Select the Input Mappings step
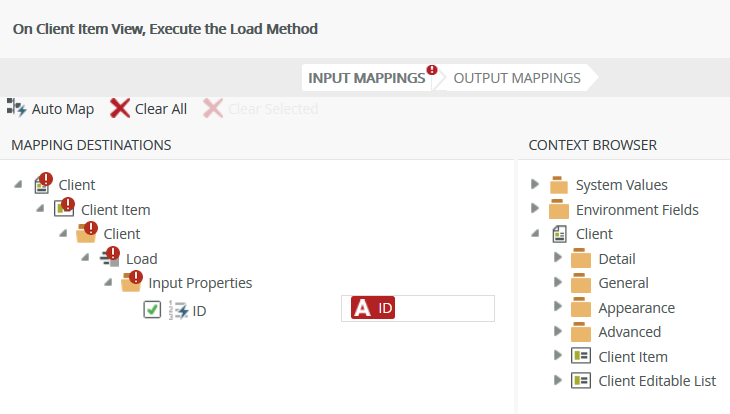The width and height of the screenshot is (730, 414). click(365, 77)
